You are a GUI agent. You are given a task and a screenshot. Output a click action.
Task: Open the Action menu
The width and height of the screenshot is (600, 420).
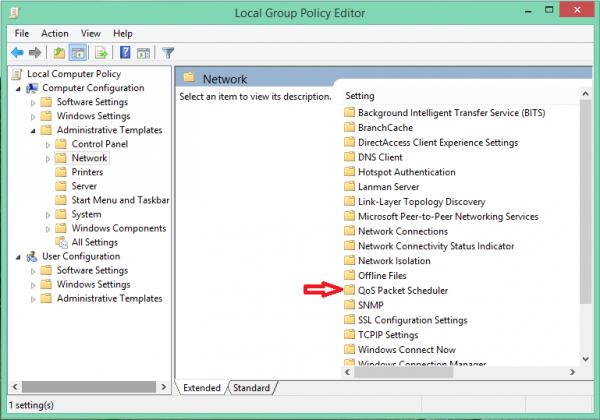pos(55,34)
